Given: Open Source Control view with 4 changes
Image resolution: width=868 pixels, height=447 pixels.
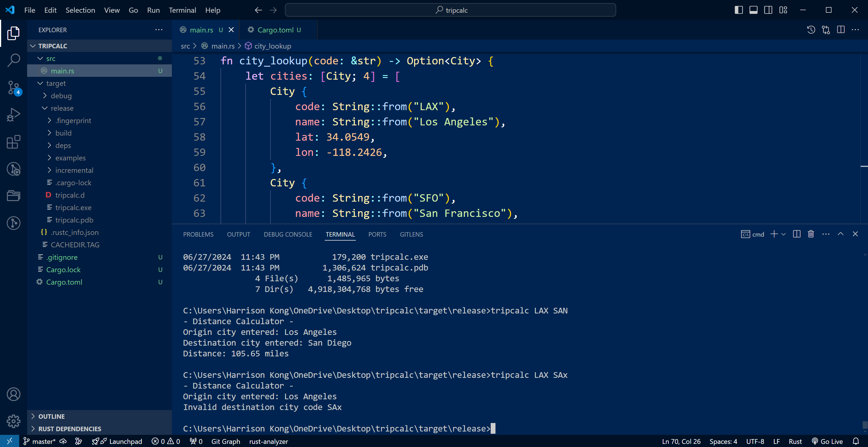Looking at the screenshot, I should 14,88.
